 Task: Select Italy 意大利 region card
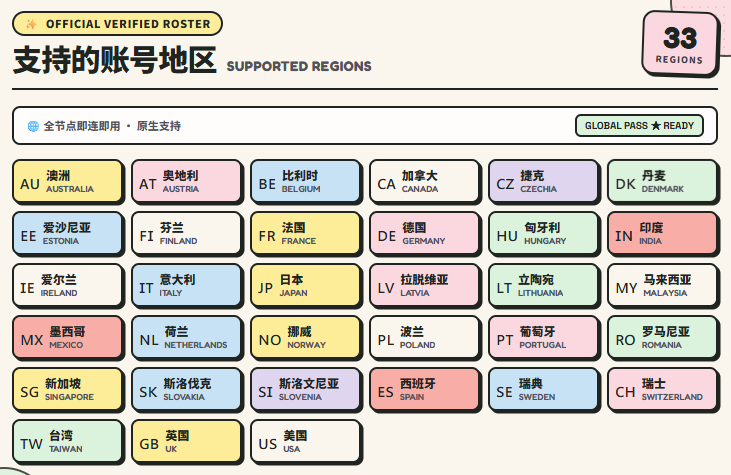coord(186,285)
